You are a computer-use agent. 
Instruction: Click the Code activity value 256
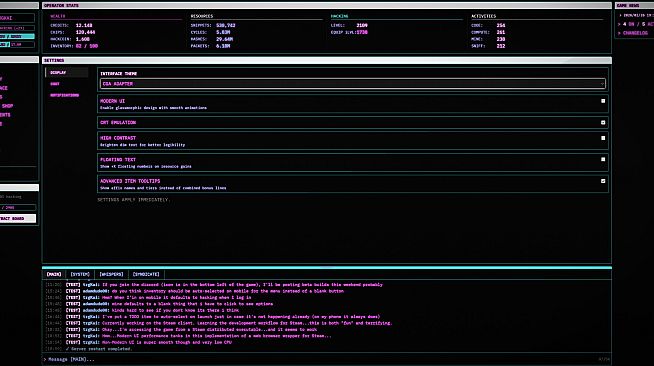pos(501,25)
